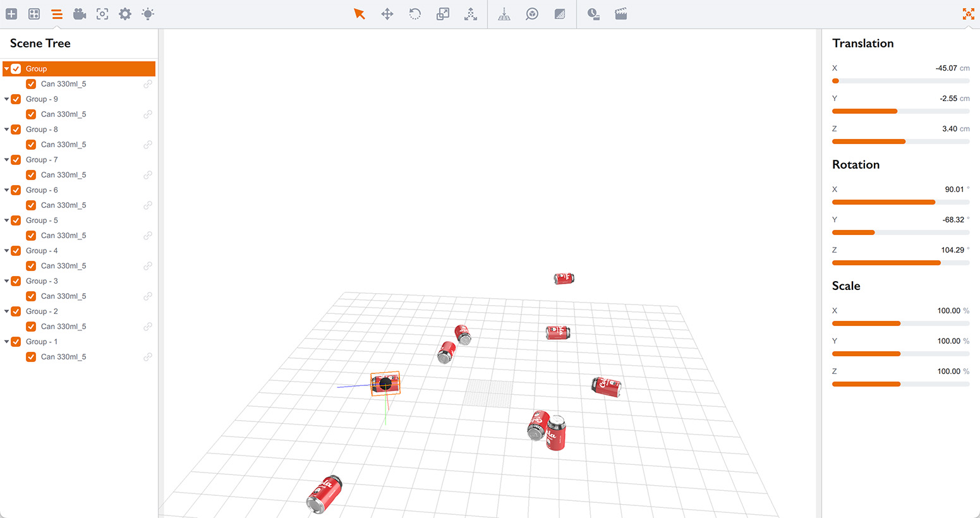Uncheck visibility of Group - 9

(x=16, y=99)
